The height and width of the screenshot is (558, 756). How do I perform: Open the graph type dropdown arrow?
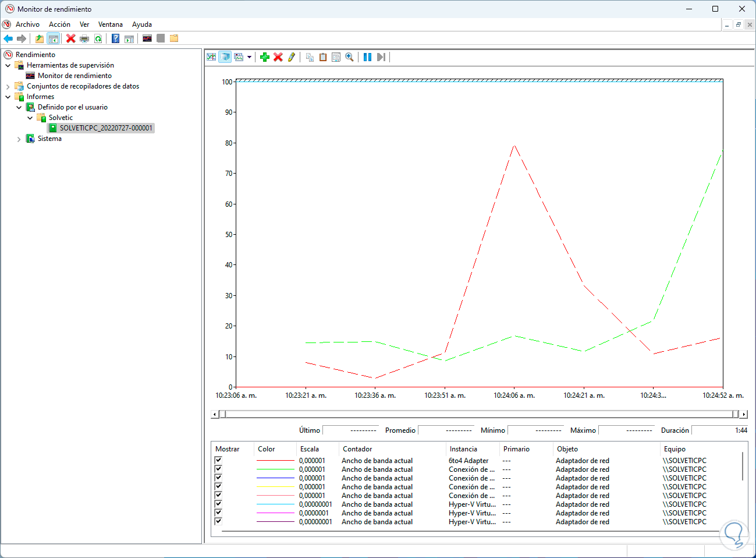pos(250,57)
